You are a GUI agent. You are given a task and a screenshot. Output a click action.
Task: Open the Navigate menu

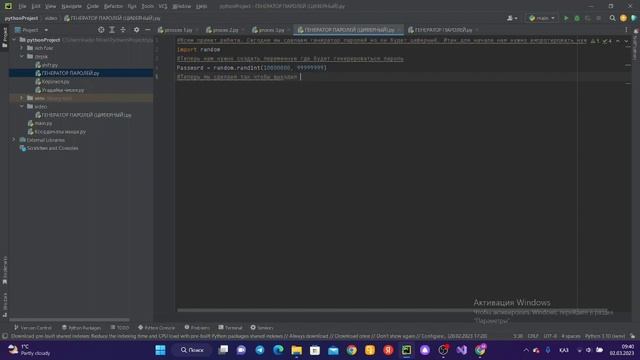tap(71, 6)
